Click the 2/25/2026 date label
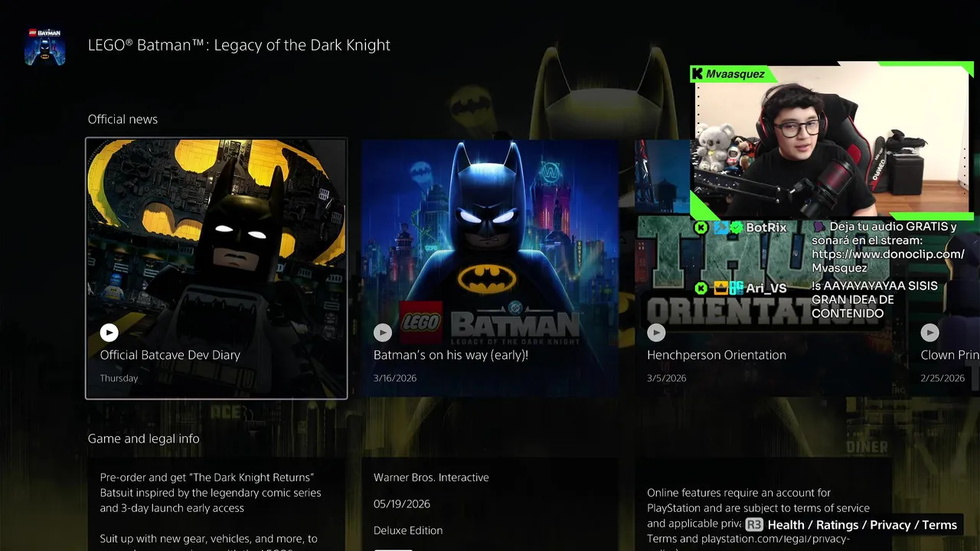 click(x=942, y=378)
